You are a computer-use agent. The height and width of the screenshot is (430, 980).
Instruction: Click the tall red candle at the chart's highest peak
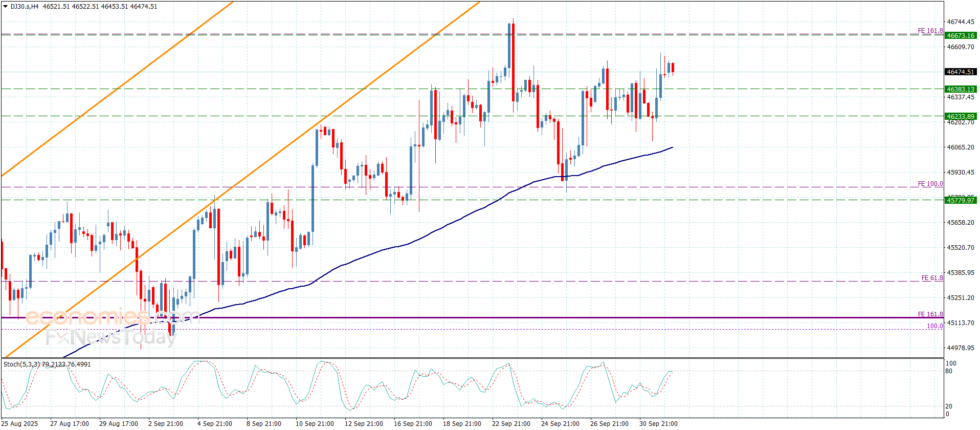(513, 61)
